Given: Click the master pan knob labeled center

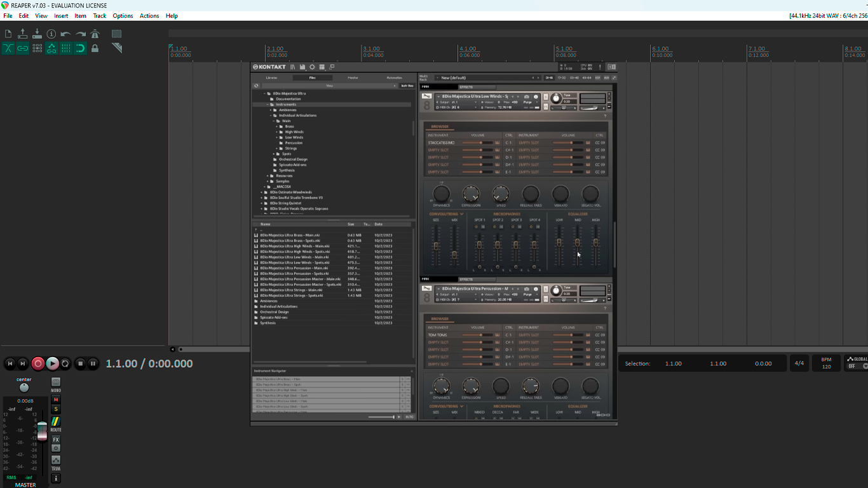Looking at the screenshot, I should click(24, 388).
